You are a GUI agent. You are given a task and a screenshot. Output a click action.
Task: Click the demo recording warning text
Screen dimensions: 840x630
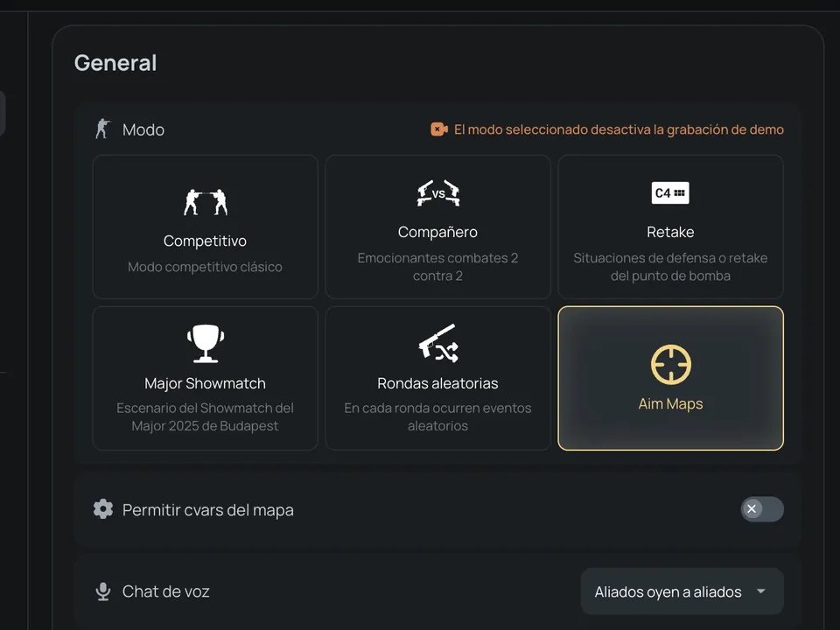click(x=619, y=129)
